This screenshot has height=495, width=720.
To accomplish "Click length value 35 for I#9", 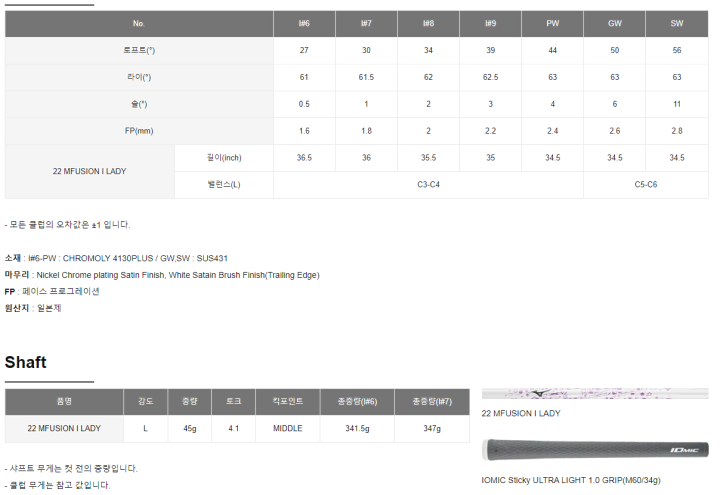I will [490, 158].
